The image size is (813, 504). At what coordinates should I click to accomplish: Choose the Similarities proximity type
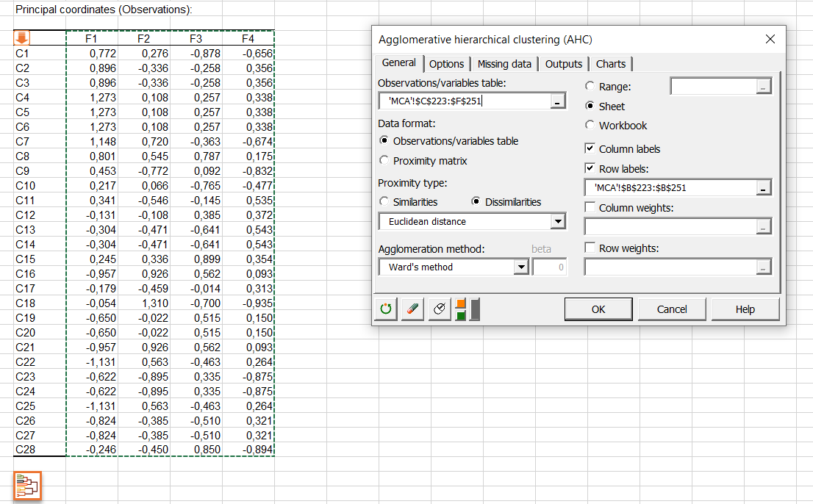[384, 202]
